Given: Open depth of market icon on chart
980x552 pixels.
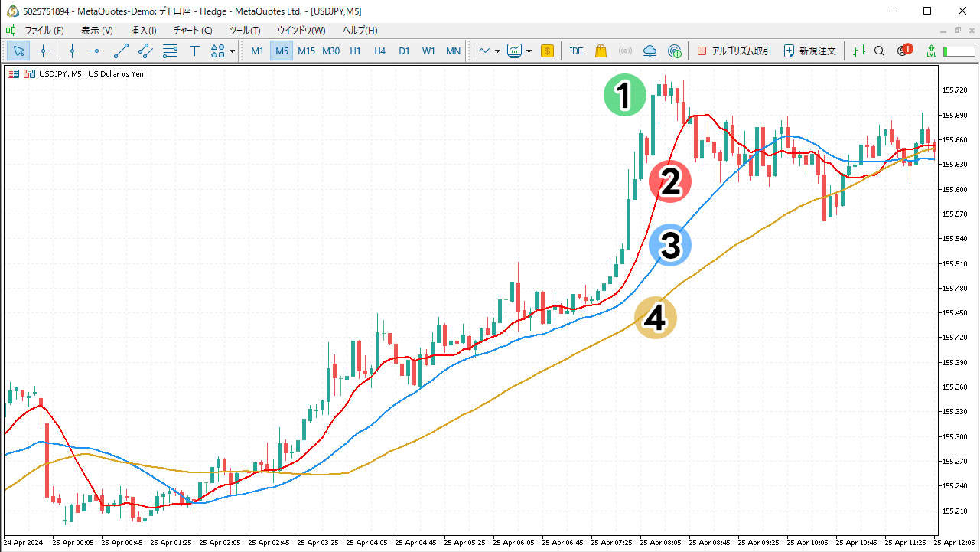Looking at the screenshot, I should tap(29, 74).
